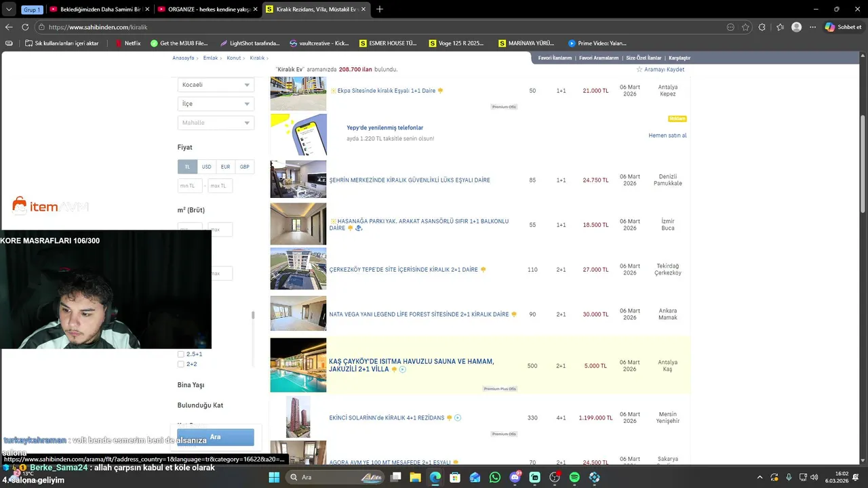
Task: Open Task View from taskbar
Action: tap(395, 477)
